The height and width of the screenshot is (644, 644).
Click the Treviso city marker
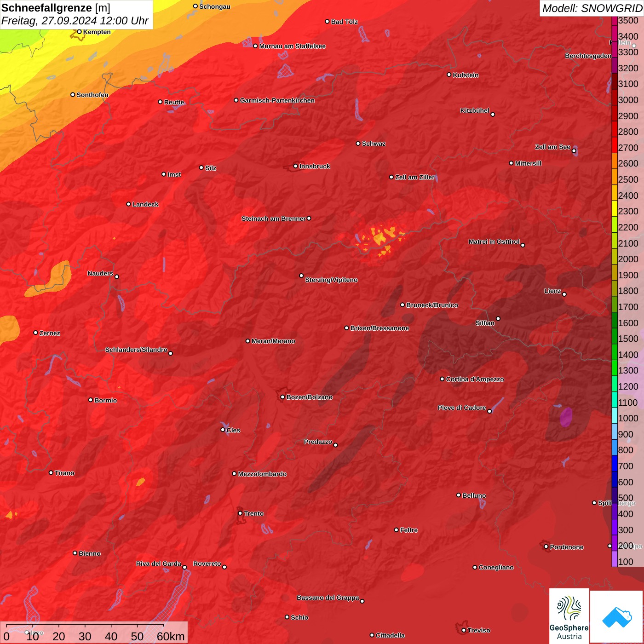tap(464, 630)
